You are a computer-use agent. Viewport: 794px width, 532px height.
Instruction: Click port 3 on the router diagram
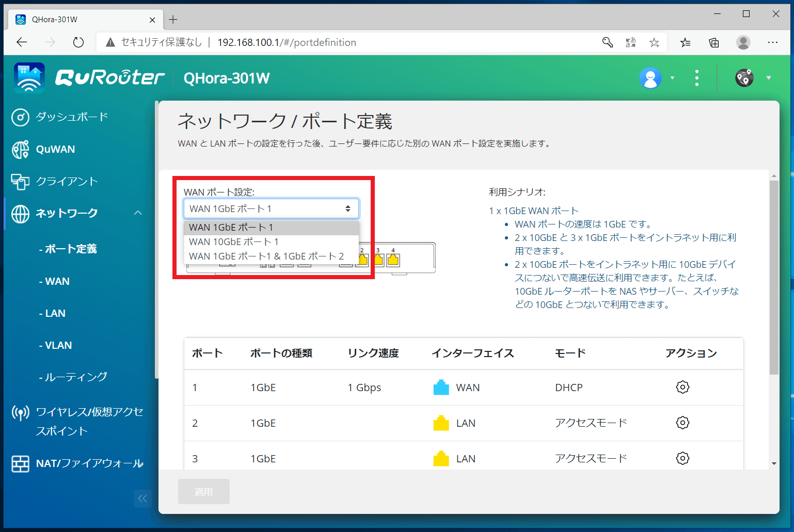[378, 259]
